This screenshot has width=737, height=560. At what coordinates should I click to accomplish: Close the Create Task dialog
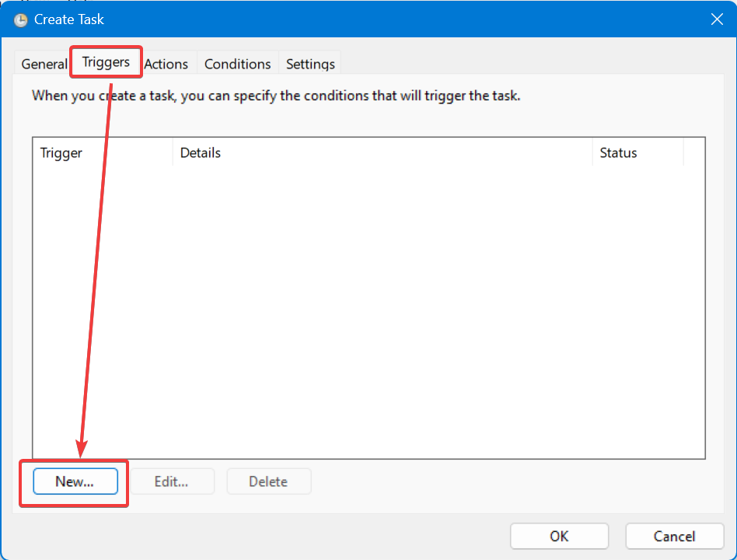pos(717,19)
